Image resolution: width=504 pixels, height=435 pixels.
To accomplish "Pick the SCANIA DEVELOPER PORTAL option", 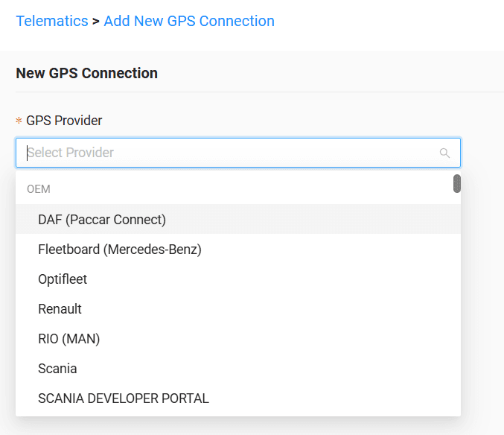I will tap(124, 399).
